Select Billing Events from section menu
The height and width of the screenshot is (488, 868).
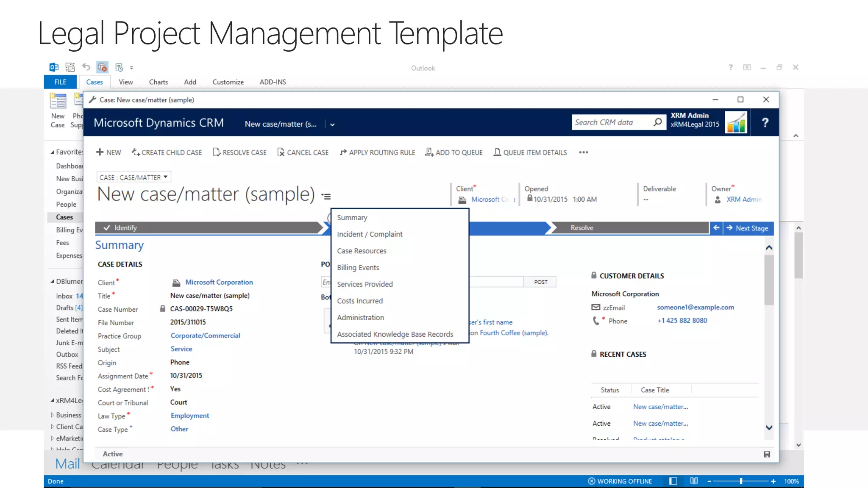point(358,267)
